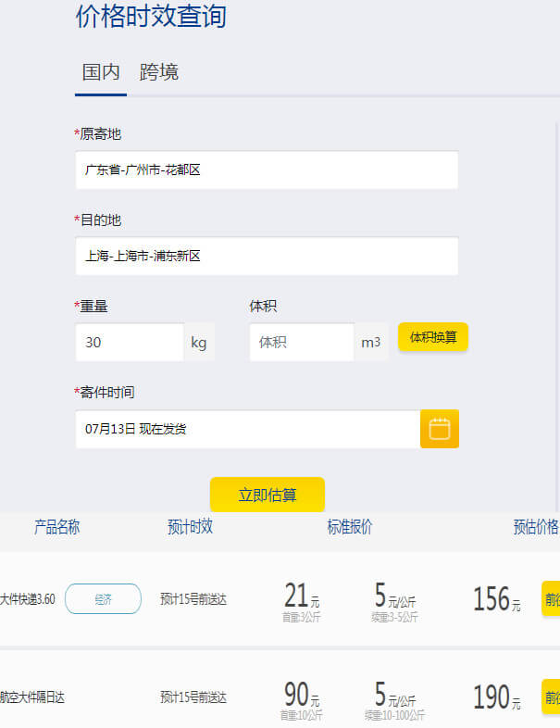Click the 190元 estimated price

point(496,697)
